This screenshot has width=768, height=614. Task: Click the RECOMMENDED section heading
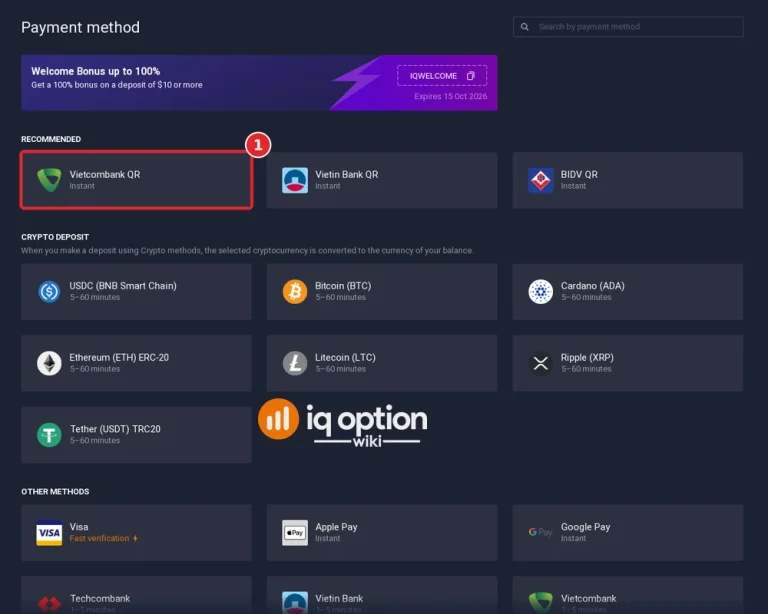pyautogui.click(x=51, y=139)
